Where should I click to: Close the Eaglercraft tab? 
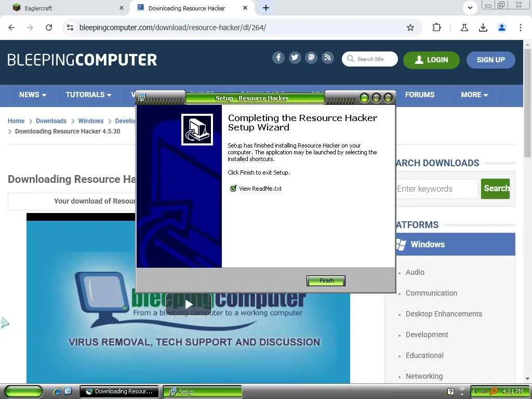121,8
